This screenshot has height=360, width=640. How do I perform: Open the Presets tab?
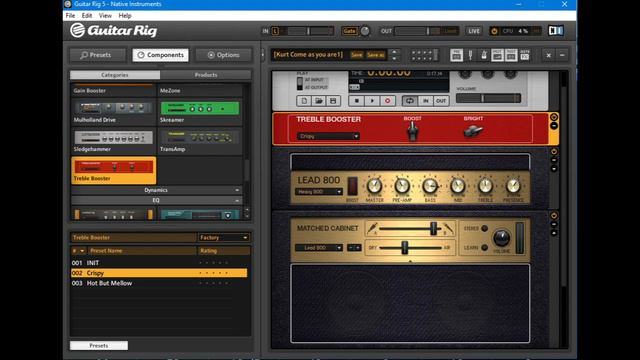point(98,55)
